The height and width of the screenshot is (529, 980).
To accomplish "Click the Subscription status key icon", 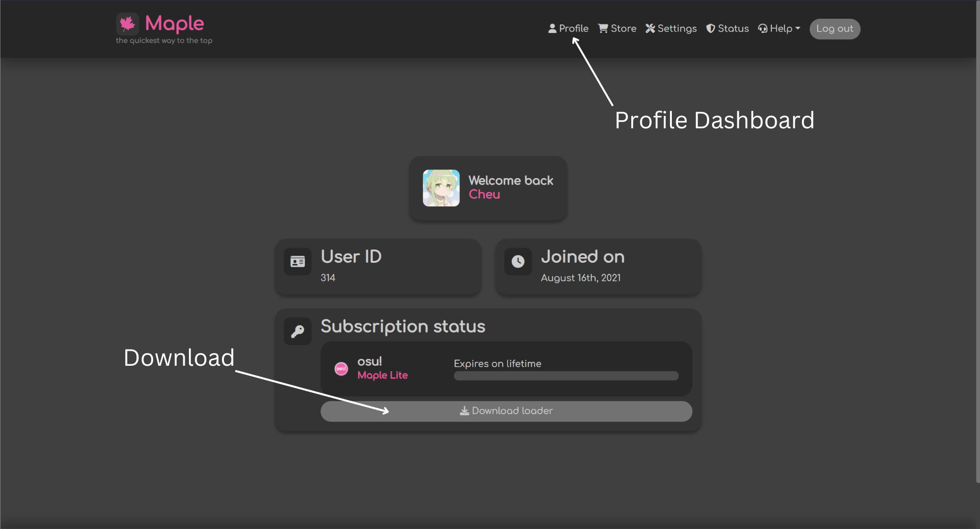I will [x=298, y=331].
